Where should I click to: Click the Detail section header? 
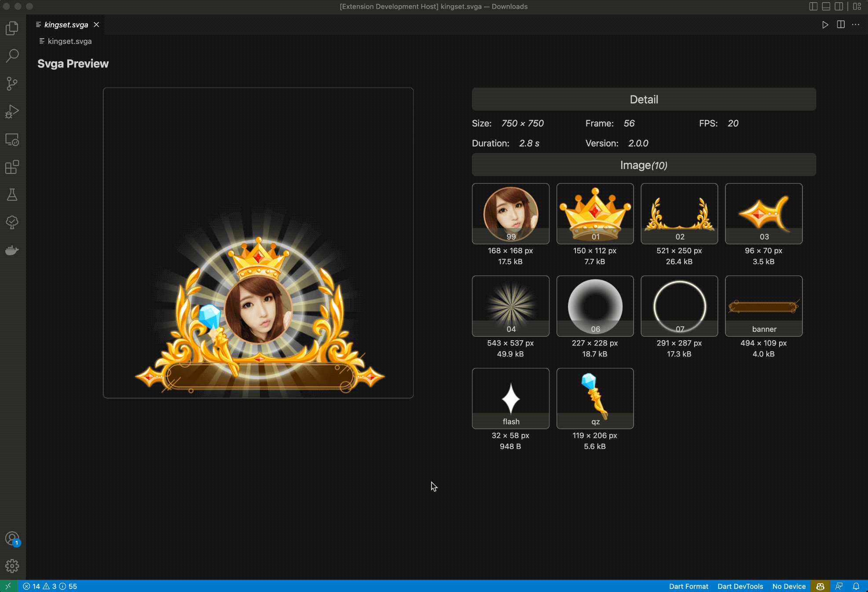click(x=644, y=99)
